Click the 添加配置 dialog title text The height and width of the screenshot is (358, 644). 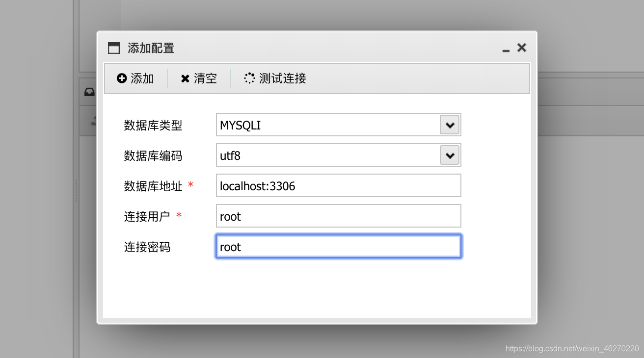point(151,48)
